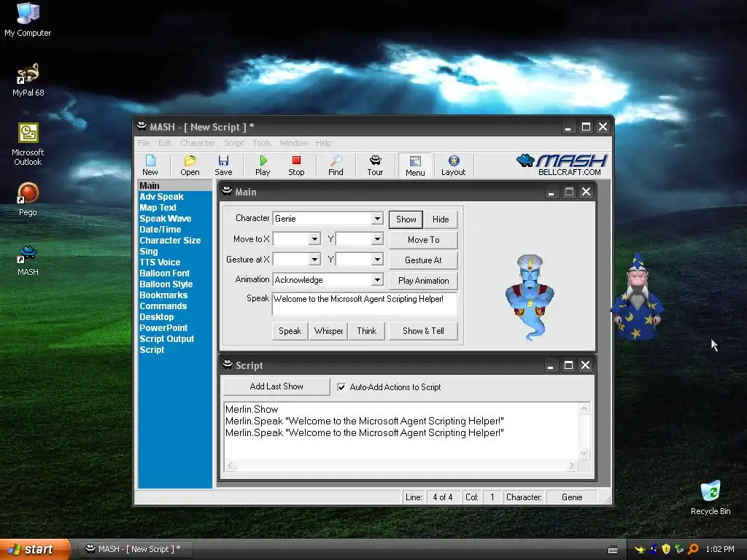Expand the Animation dropdown showing Acknowledge
747x560 pixels.
tap(377, 280)
